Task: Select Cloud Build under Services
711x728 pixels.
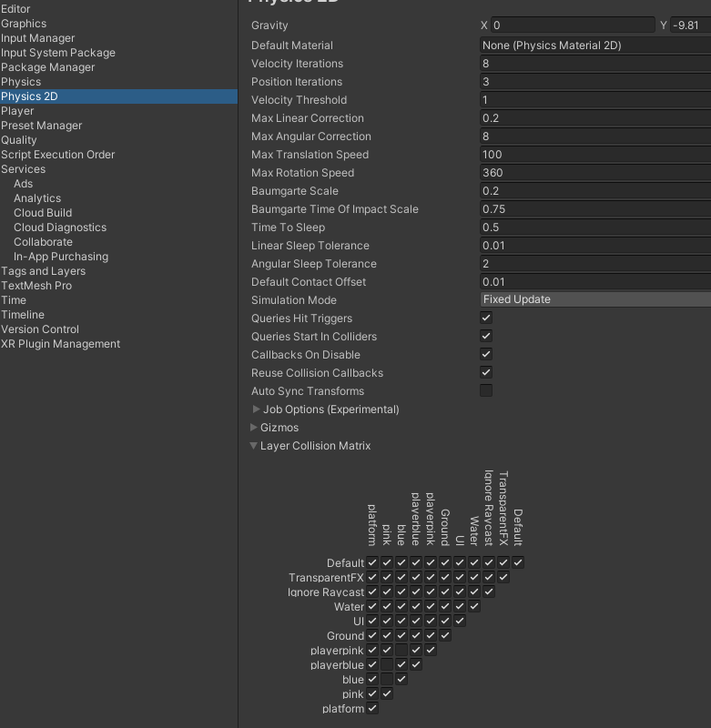Action: pyautogui.click(x=43, y=213)
